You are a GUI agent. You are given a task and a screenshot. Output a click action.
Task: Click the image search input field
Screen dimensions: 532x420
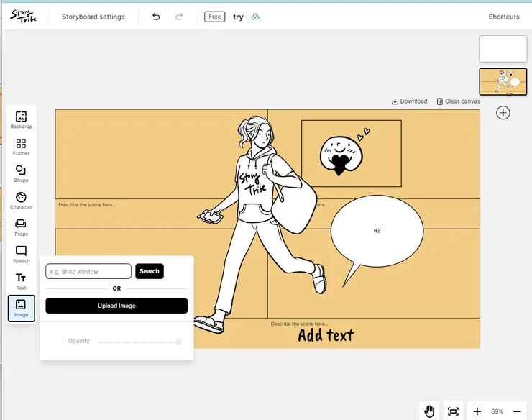88,271
